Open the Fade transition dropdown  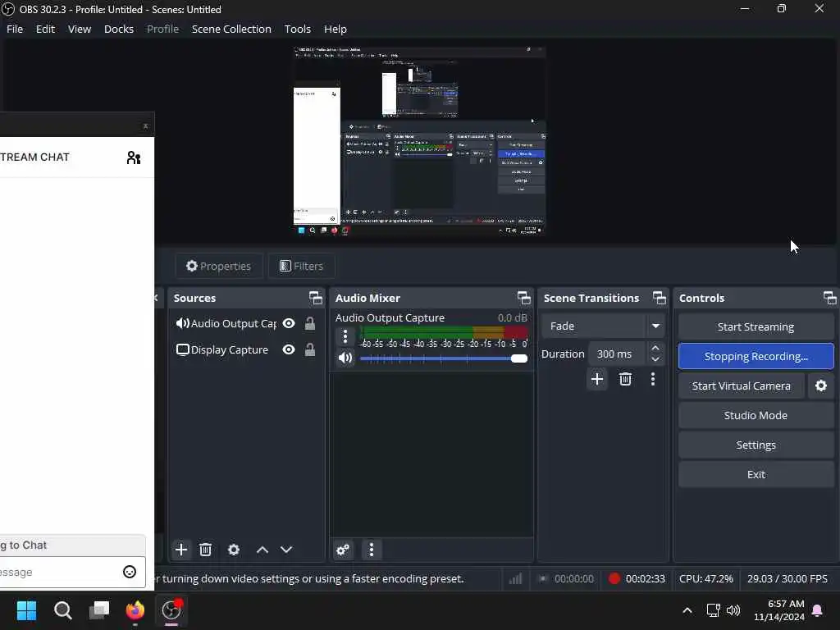point(603,326)
